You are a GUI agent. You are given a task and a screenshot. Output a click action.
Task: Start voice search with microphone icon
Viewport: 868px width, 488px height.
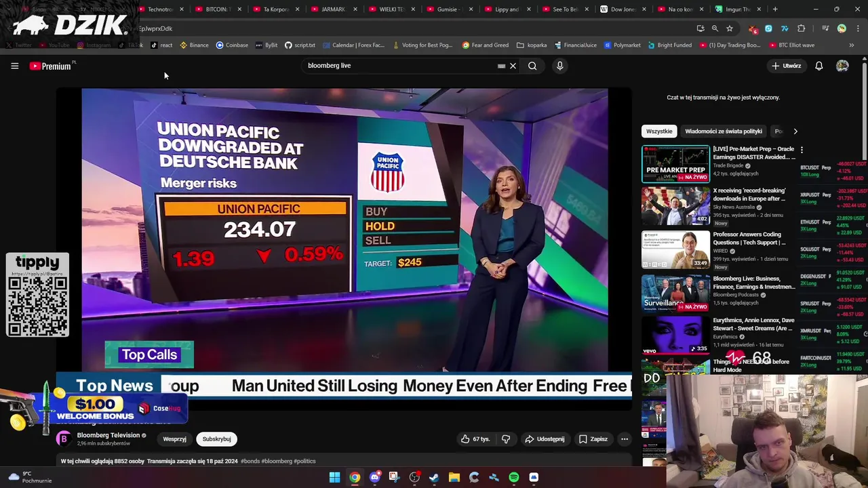click(x=559, y=66)
